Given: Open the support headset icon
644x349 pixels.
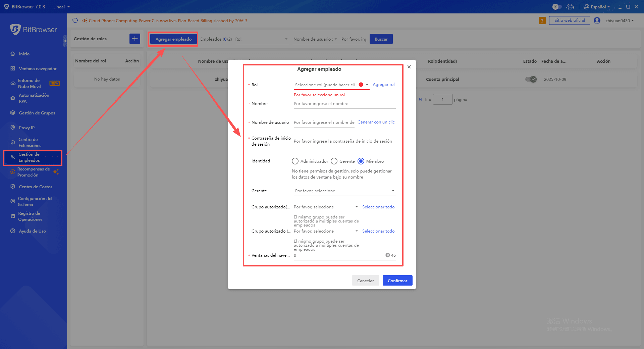Looking at the screenshot, I should (x=570, y=7).
